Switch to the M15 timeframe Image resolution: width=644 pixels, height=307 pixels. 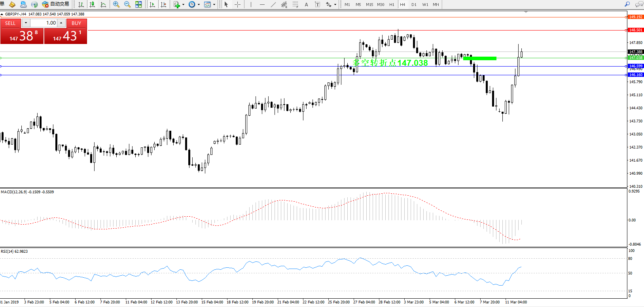pos(369,4)
